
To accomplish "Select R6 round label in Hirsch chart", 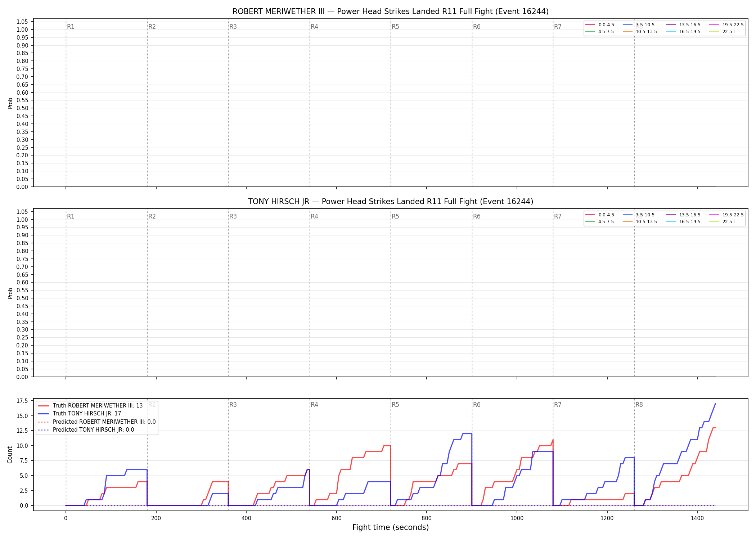I will click(477, 216).
